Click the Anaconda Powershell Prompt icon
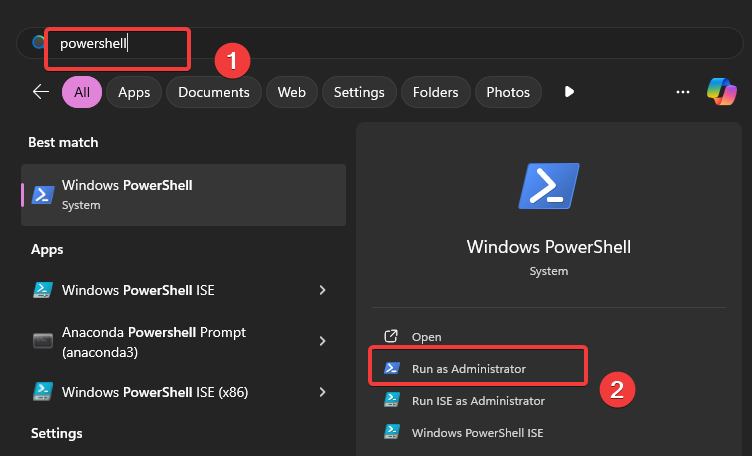Screen dimensions: 752x456 point(43,341)
